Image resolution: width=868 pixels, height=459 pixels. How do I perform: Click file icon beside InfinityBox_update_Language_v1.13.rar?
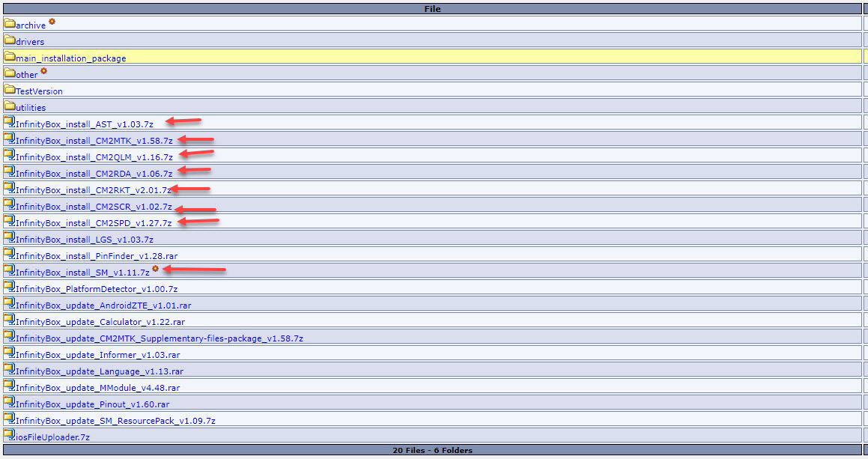click(10, 368)
